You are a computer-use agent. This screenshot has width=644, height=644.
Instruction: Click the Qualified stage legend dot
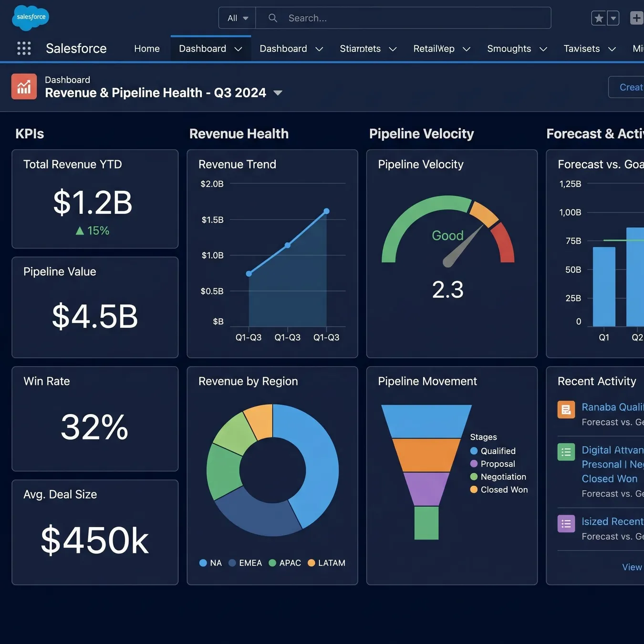tap(474, 451)
